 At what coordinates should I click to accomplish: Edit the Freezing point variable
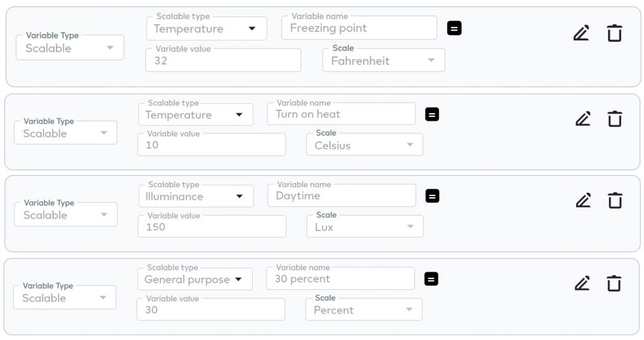(581, 33)
